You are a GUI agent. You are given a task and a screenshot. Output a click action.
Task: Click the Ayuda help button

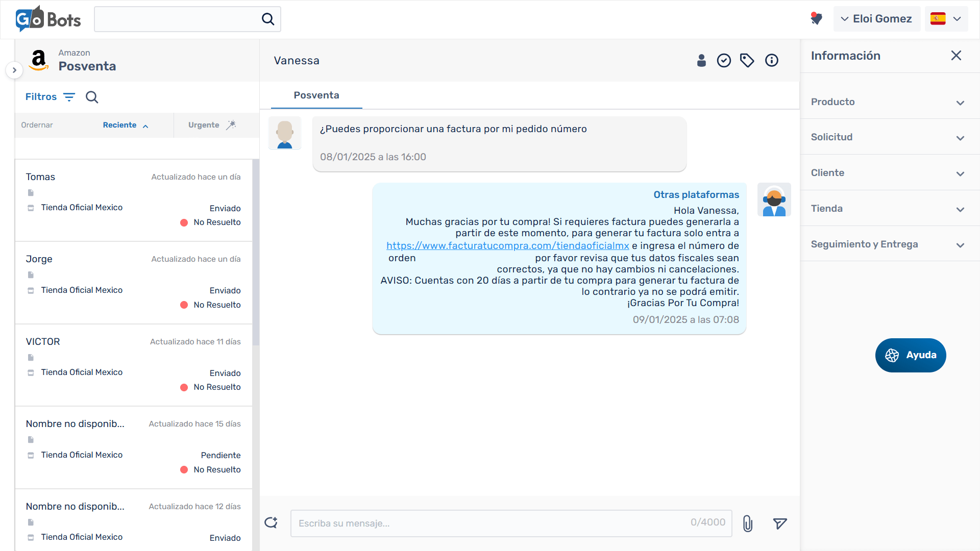[x=911, y=355]
